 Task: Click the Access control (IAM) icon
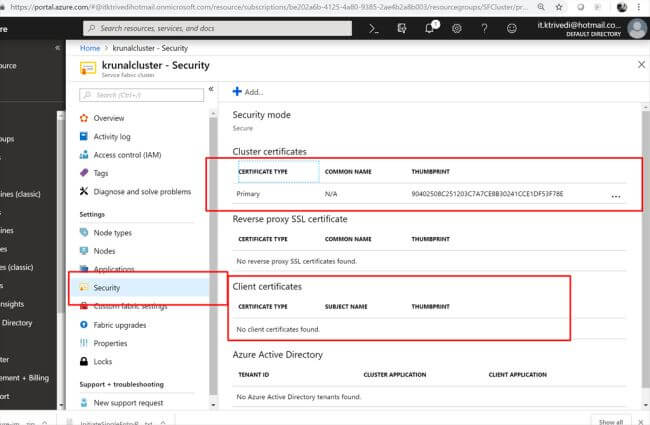click(84, 155)
